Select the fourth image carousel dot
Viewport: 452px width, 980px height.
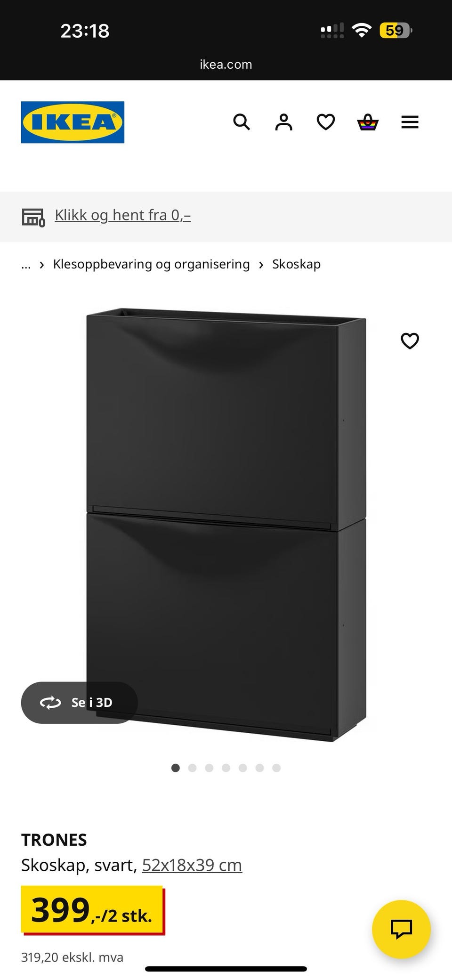point(226,768)
